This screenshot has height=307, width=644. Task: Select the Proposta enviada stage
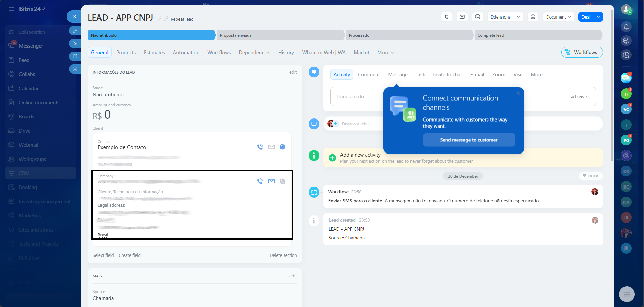[x=280, y=35]
